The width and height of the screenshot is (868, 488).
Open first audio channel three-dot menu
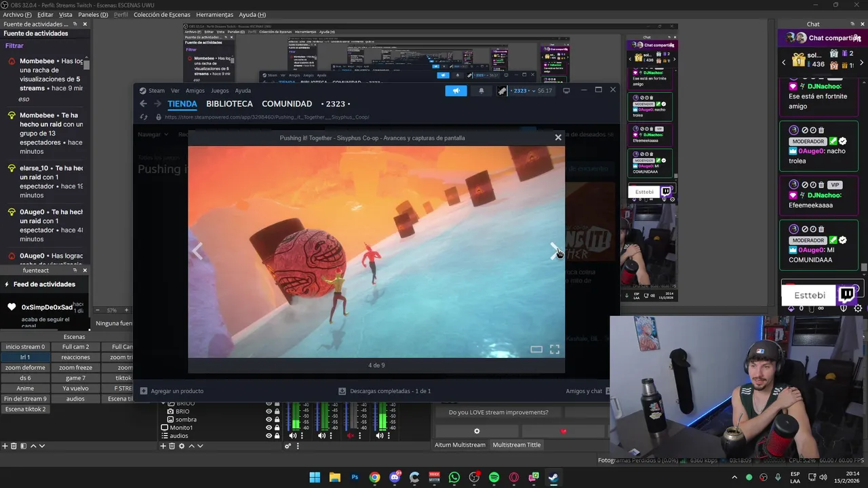302,435
